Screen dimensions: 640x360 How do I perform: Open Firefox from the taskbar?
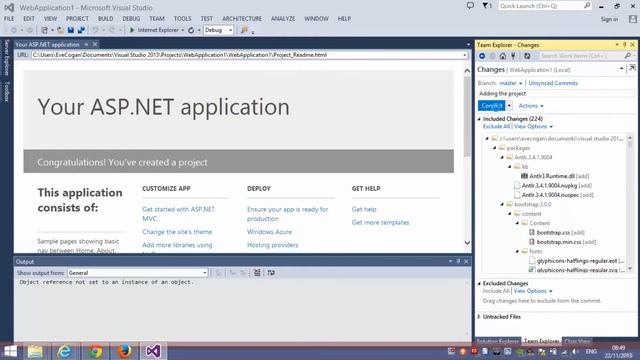(124, 351)
